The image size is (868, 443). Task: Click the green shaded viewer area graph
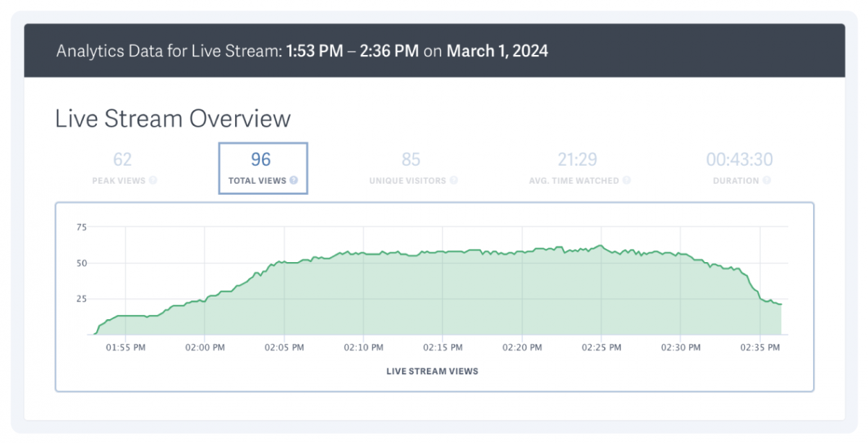(x=434, y=297)
